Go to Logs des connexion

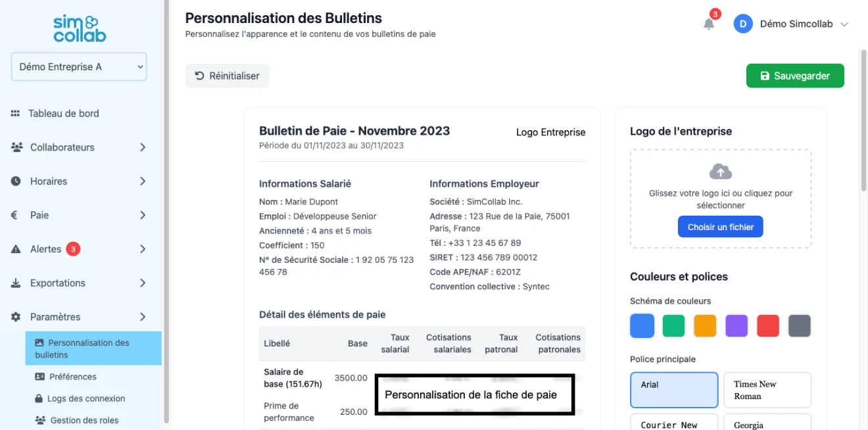click(85, 398)
